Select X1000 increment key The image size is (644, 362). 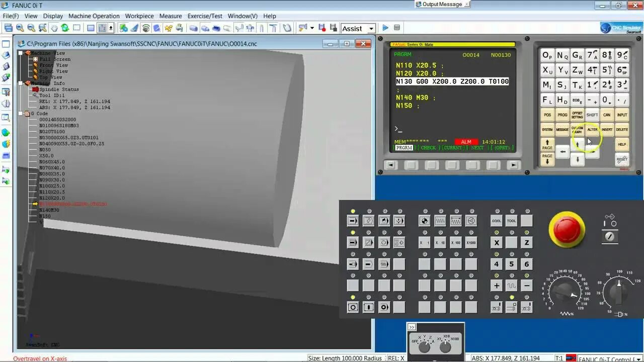[x=471, y=243]
